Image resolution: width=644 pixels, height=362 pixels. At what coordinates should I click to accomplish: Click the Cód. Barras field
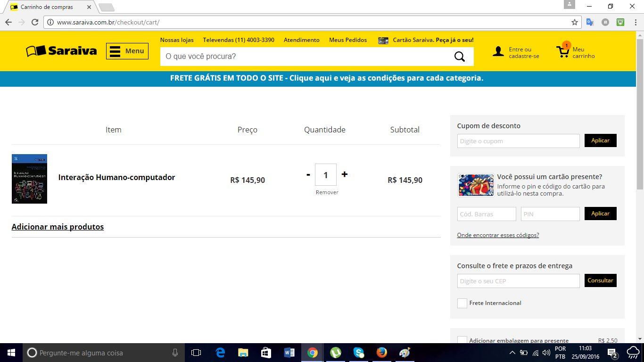(x=487, y=214)
